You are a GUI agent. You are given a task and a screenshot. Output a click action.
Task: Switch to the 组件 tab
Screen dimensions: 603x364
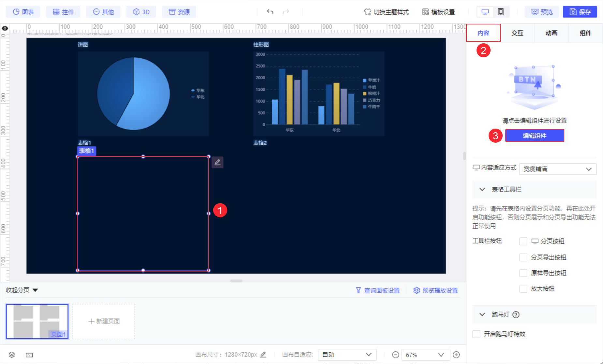tap(585, 33)
